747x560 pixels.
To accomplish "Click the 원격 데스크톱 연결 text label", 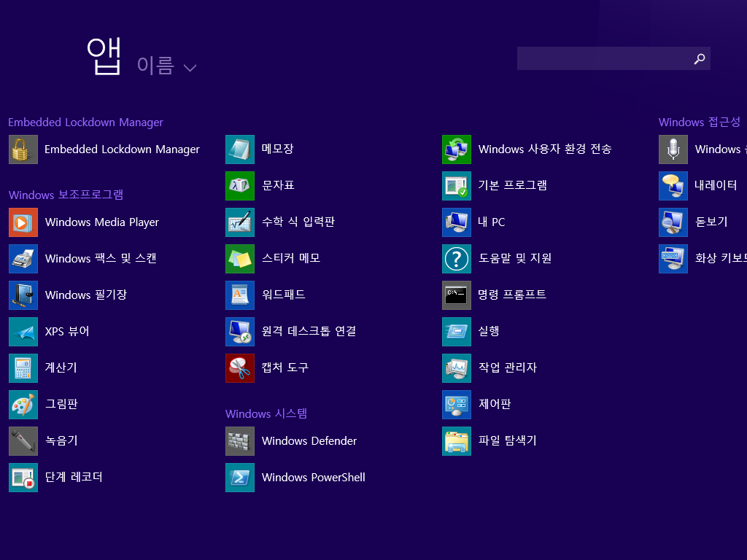I will click(309, 331).
